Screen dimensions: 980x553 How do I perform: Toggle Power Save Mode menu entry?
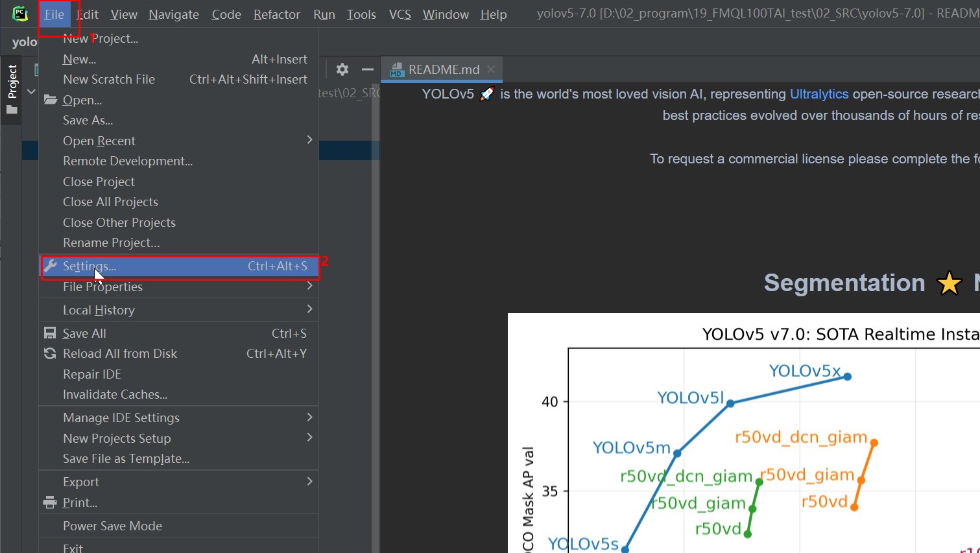(178, 526)
